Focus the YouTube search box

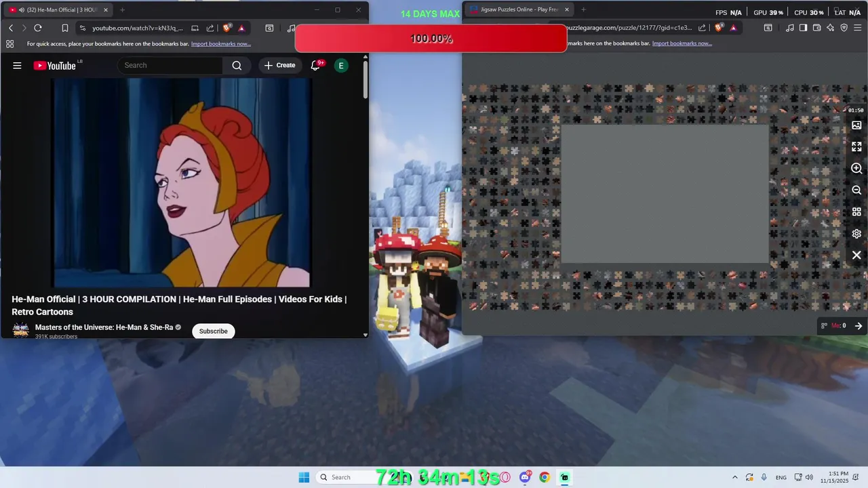coord(171,65)
